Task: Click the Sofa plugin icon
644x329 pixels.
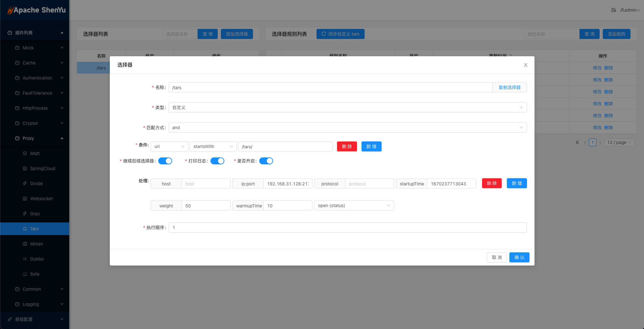Action: 25,274
